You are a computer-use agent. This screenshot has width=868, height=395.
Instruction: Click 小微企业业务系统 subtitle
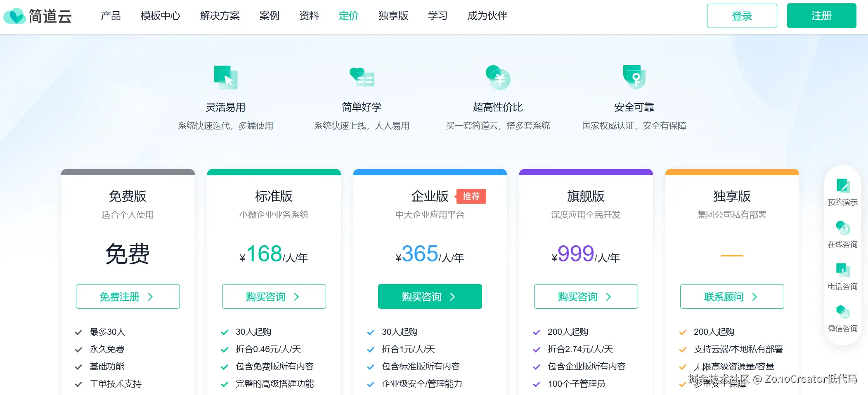pyautogui.click(x=274, y=215)
